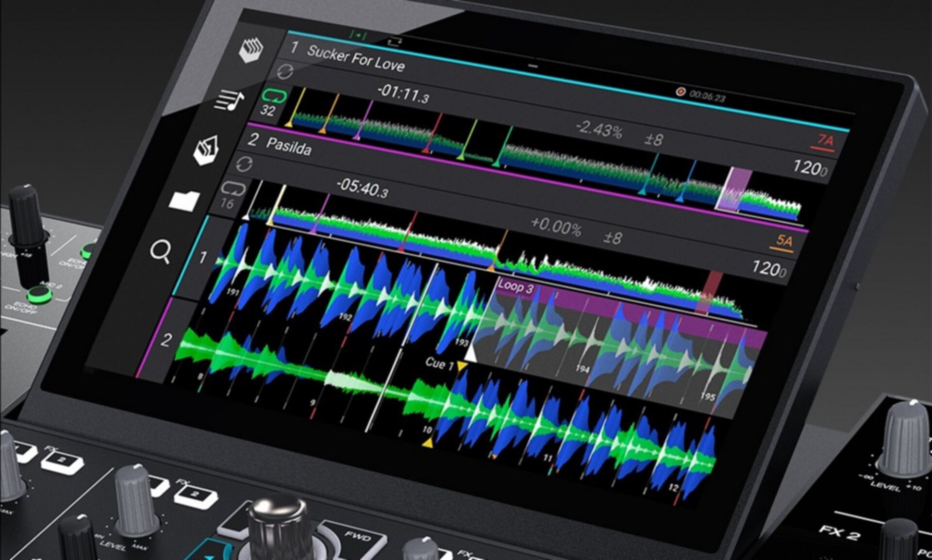Tap the 00:06:23 recording timer
932x560 pixels.
707,96
